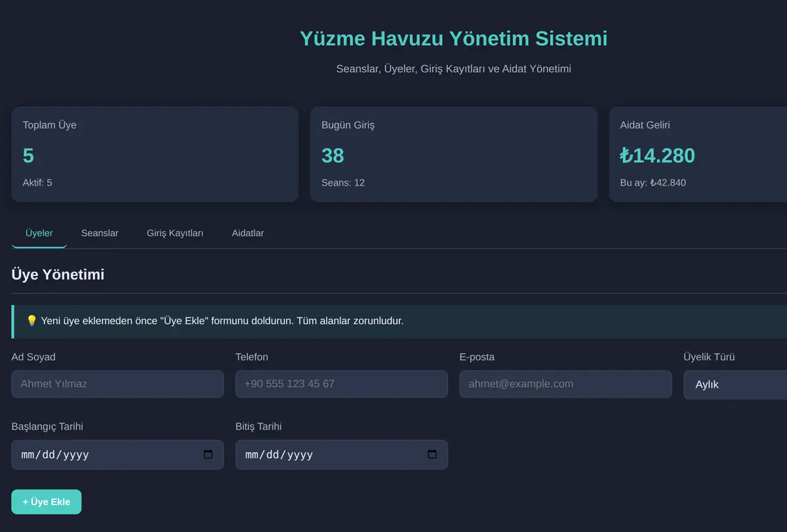Click the Yüzme Havuzu Yönetim Sistemi title
Image resolution: width=787 pixels, height=532 pixels.
pos(454,38)
